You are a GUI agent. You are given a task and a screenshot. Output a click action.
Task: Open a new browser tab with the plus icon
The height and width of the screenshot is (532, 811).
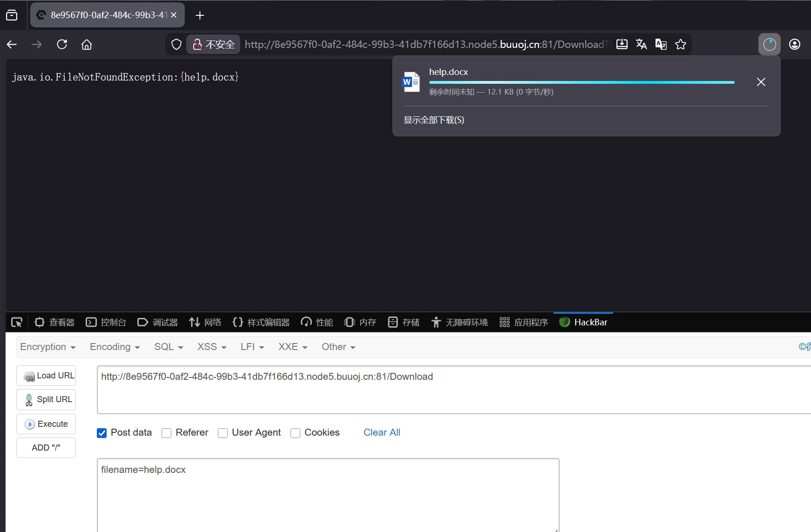point(200,15)
